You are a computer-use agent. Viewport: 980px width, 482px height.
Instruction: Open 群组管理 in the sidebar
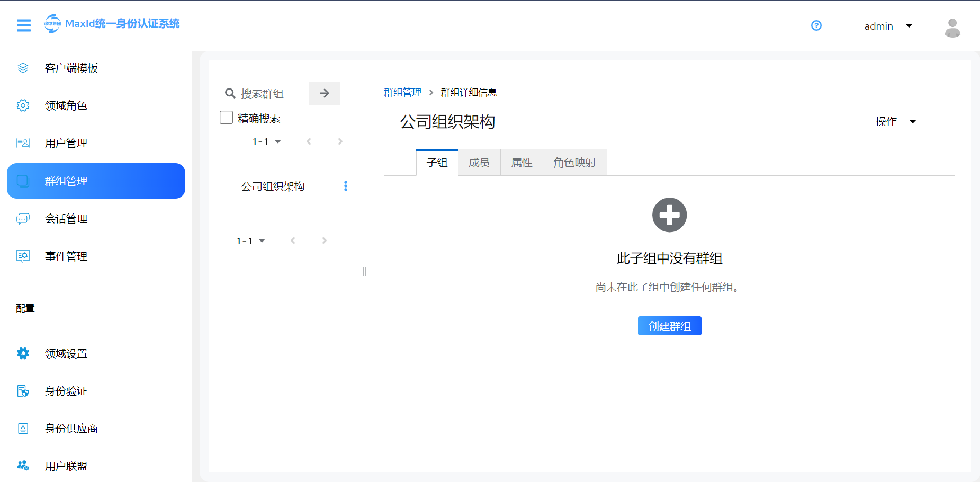pyautogui.click(x=96, y=181)
